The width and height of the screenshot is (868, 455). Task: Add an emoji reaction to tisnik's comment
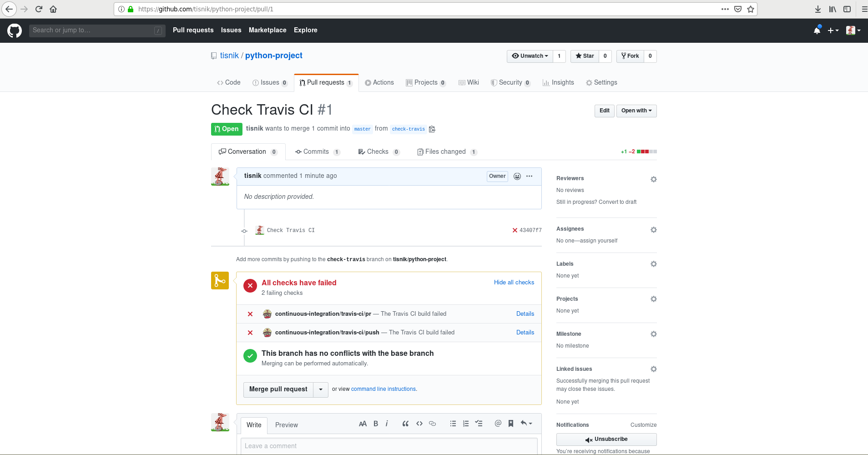(517, 176)
